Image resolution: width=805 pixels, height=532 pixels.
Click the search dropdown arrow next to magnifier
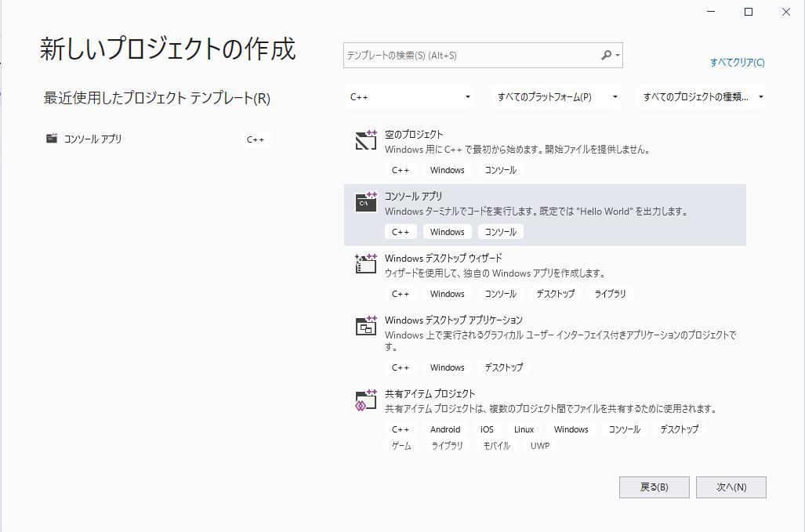619,55
